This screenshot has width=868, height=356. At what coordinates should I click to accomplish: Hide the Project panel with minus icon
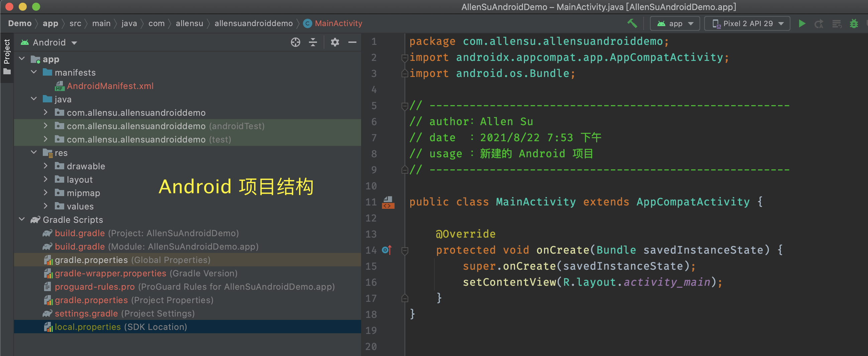[352, 42]
